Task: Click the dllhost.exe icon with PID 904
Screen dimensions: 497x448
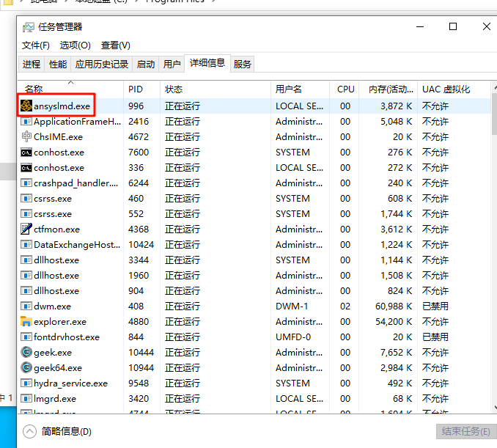Action: tap(26, 291)
